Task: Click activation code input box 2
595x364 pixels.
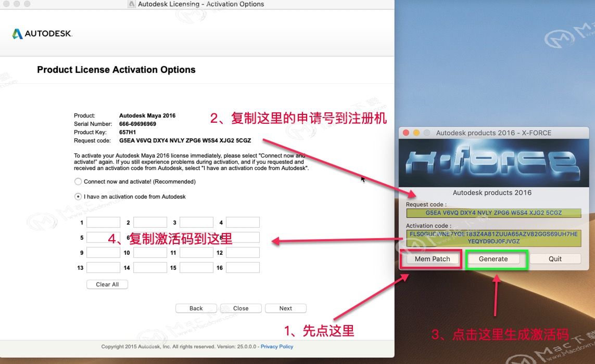Action: (150, 222)
